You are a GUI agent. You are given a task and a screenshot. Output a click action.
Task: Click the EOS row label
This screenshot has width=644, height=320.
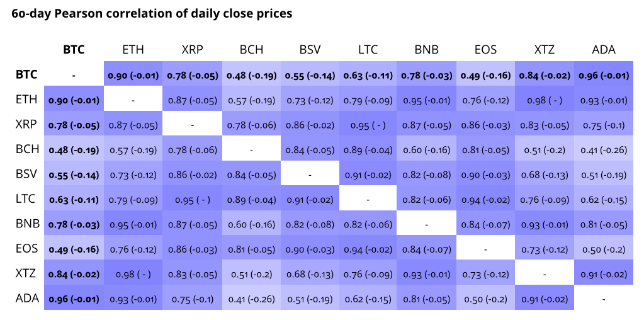point(26,249)
